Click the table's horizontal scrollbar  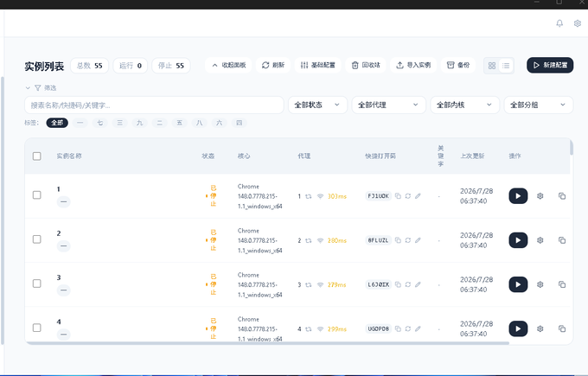click(267, 342)
